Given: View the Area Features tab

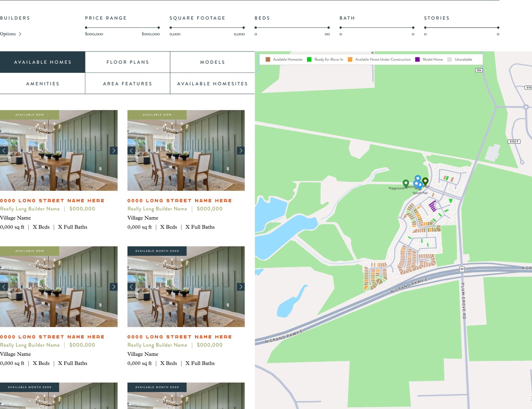Looking at the screenshot, I should tap(128, 84).
